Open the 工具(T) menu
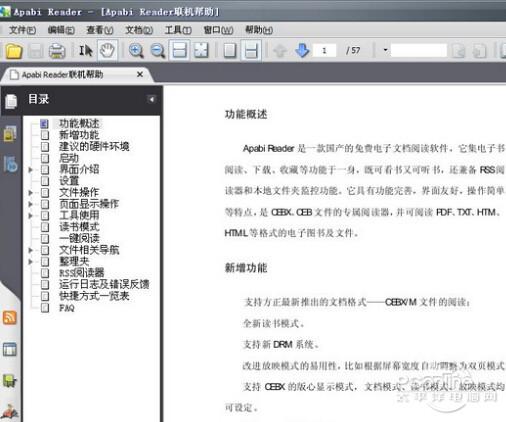Viewport: 506px width, 422px height. click(x=178, y=30)
